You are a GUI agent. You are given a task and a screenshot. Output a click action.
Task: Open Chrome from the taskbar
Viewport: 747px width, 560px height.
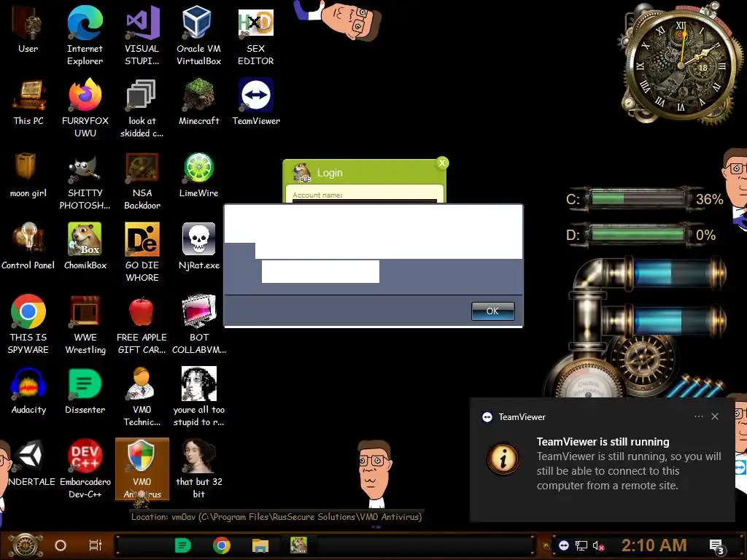coord(221,545)
